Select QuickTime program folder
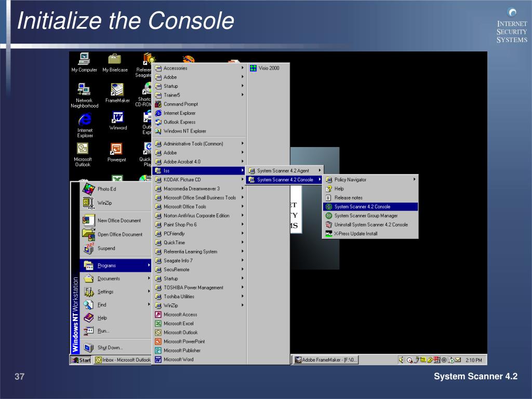Viewport: 532px width, 399px height. [x=199, y=243]
